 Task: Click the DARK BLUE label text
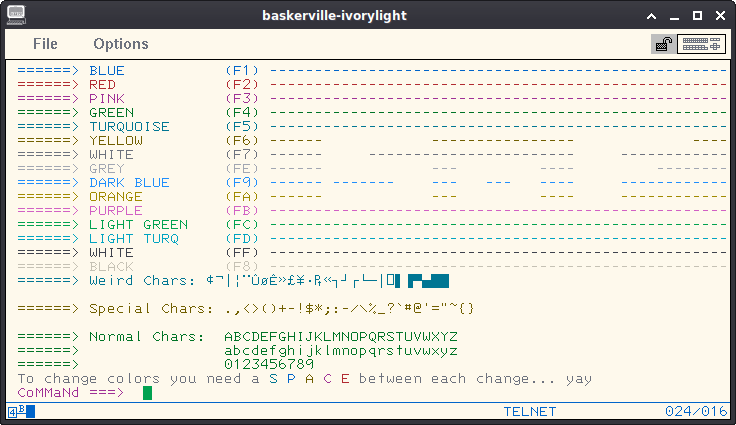130,183
